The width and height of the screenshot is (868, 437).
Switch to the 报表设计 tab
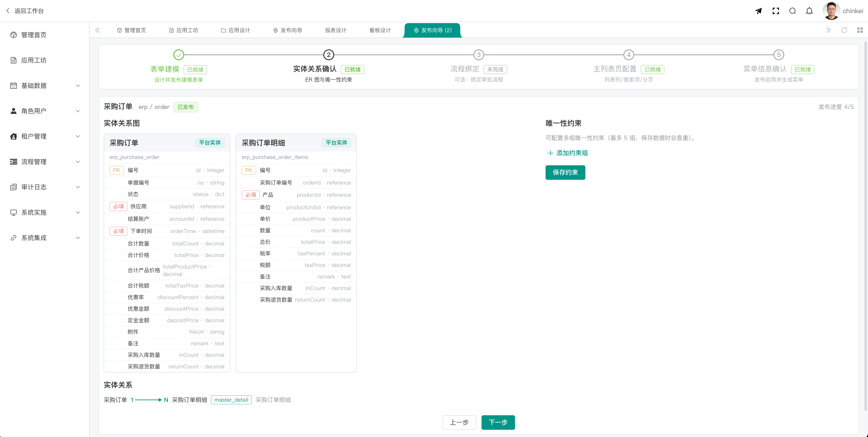click(x=336, y=30)
